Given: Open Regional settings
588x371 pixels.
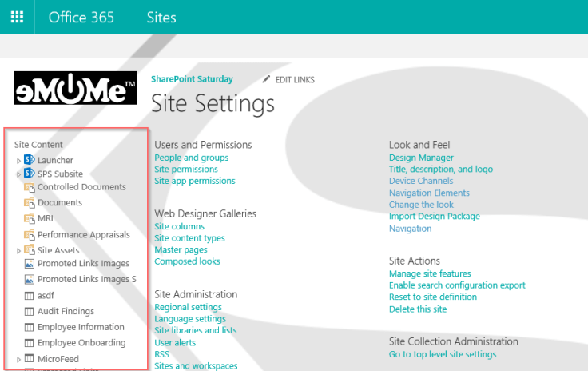Looking at the screenshot, I should (x=188, y=307).
